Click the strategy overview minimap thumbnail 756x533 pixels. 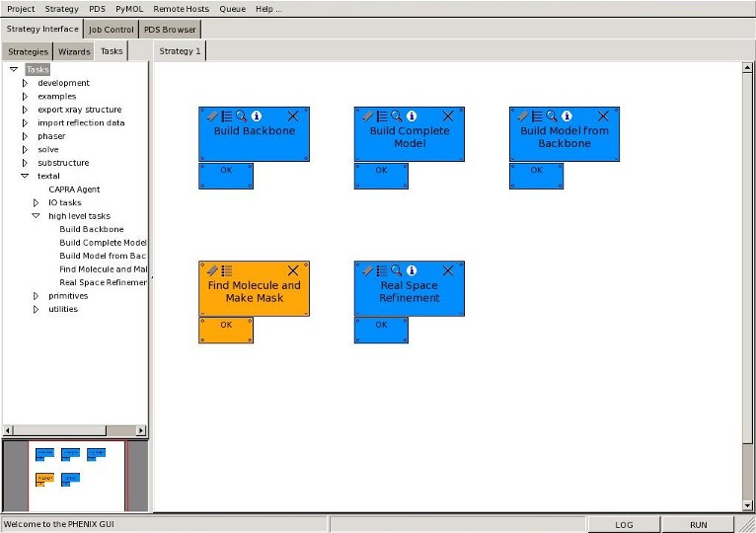(x=77, y=476)
